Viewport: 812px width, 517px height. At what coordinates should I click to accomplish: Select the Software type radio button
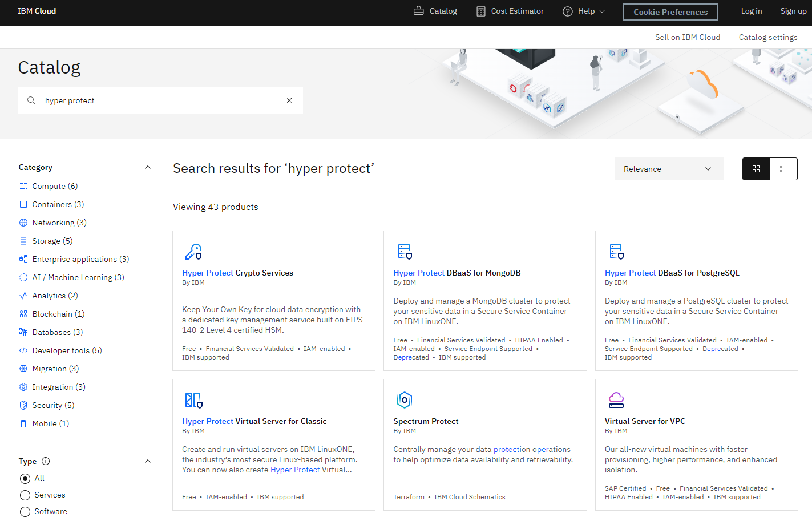point(25,512)
